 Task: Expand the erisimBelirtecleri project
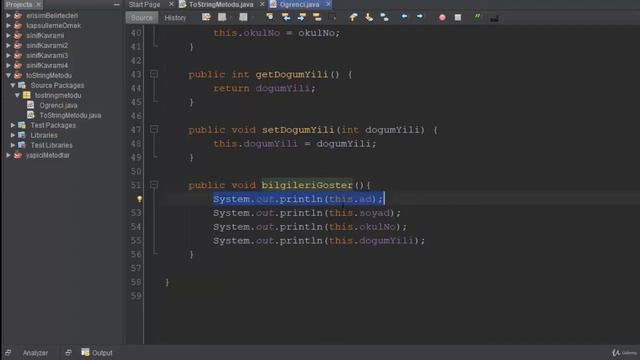pos(8,16)
